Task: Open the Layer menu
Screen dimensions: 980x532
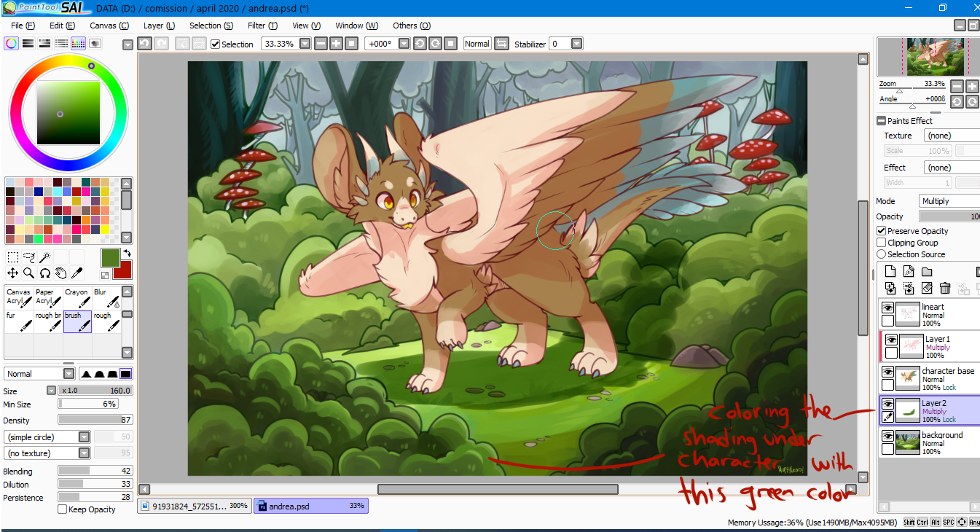Action: pyautogui.click(x=159, y=26)
